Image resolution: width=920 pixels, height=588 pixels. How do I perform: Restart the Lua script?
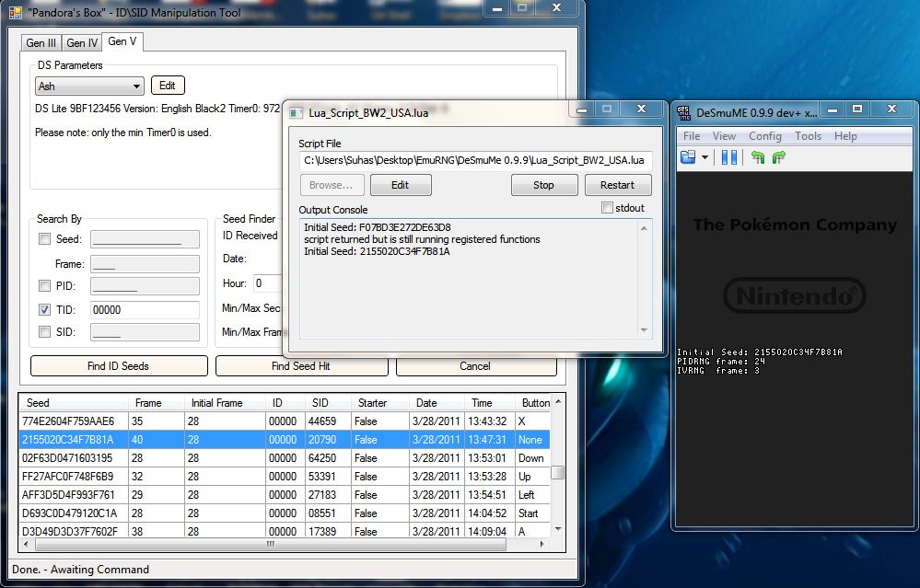[x=617, y=185]
